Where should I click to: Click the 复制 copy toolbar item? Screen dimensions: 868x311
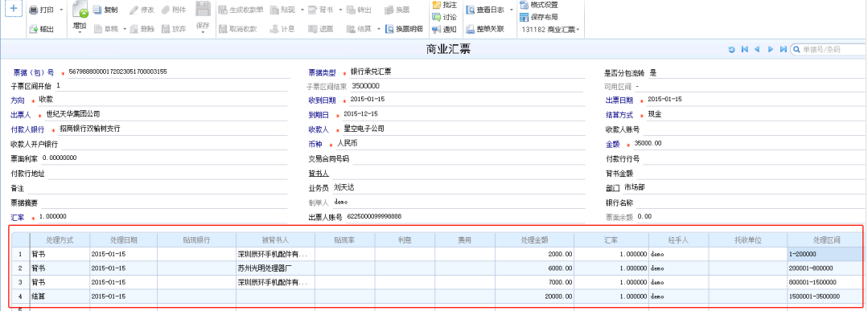pyautogui.click(x=105, y=10)
